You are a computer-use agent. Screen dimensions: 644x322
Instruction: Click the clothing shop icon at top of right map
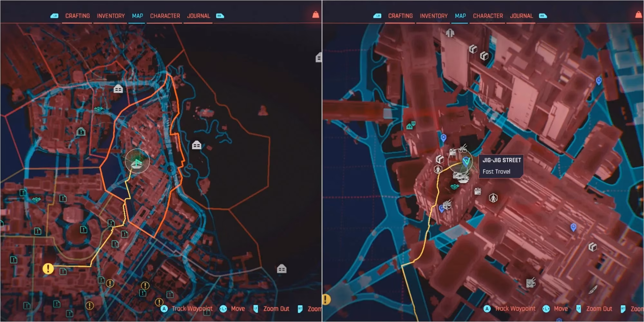[x=450, y=33]
